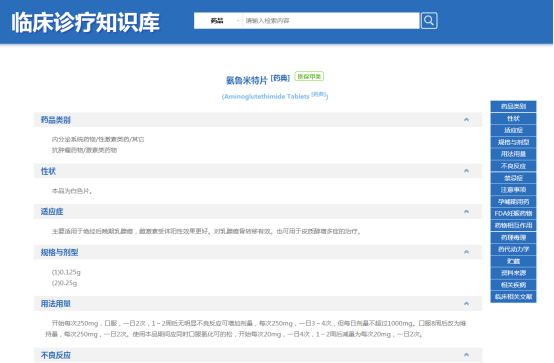Click the 抗肿瘤药物/激素类药物 category line
The width and height of the screenshot is (554, 363).
(x=84, y=150)
